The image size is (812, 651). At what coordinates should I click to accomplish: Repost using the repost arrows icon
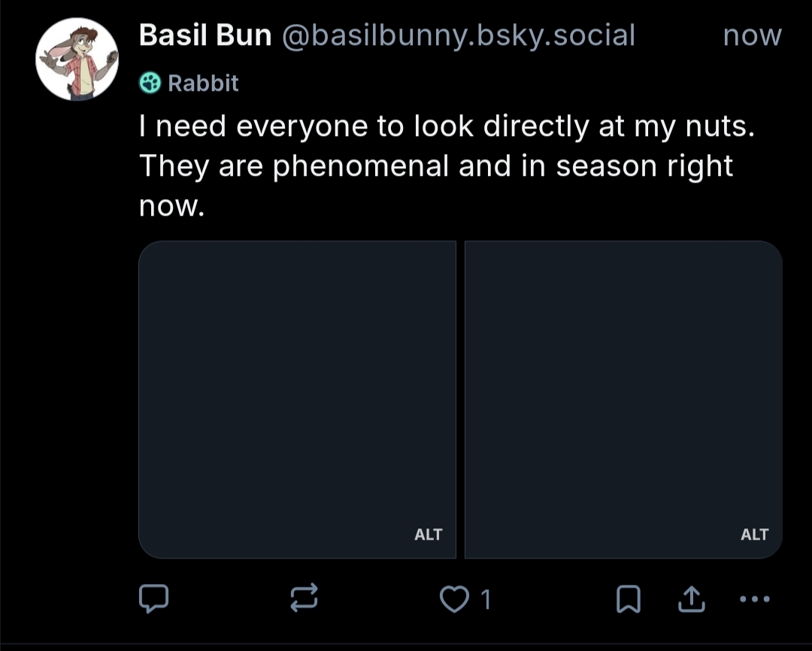[304, 598]
